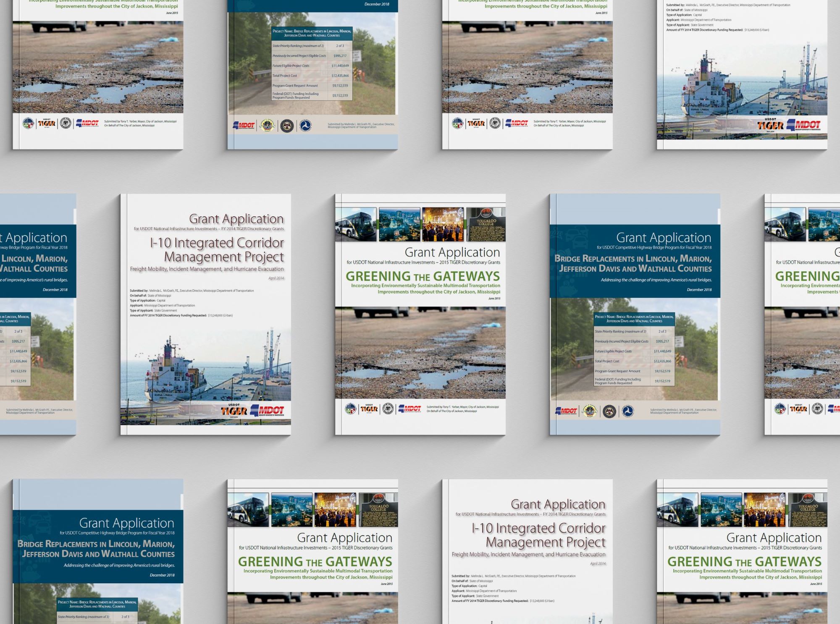Click MDOT logo on fully visible Greening cover
This screenshot has height=624, width=840.
pyautogui.click(x=410, y=409)
